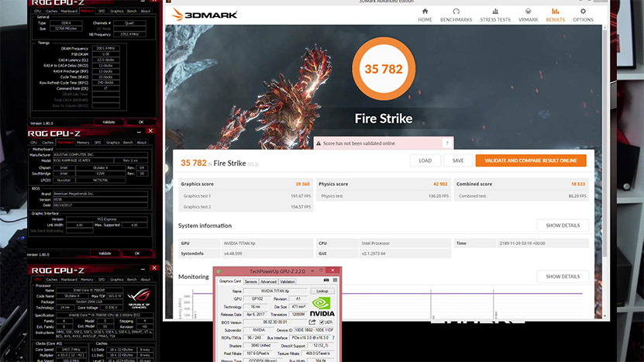Open Mainboard tab in bottom CPU-Z CPU window

69,279
